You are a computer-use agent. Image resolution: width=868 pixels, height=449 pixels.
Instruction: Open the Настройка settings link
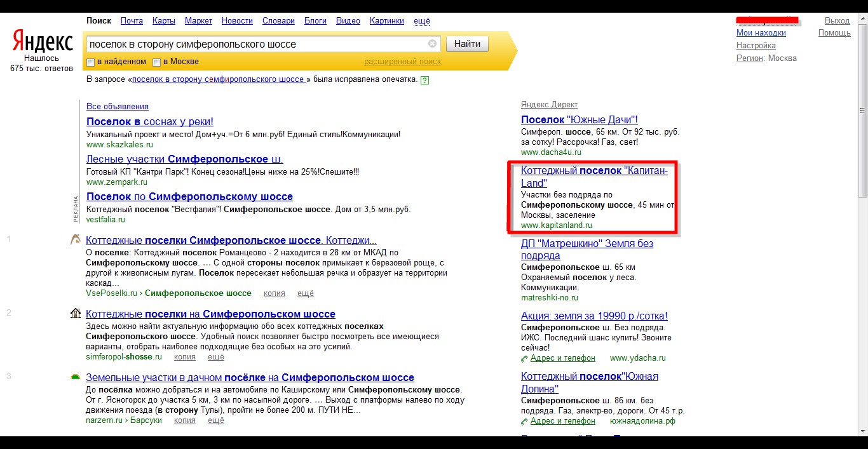coord(756,46)
